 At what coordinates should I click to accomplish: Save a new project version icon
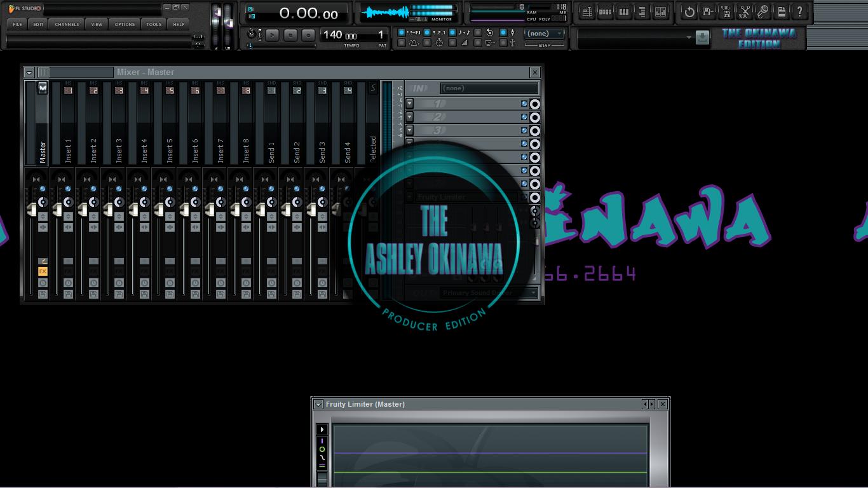[x=707, y=11]
